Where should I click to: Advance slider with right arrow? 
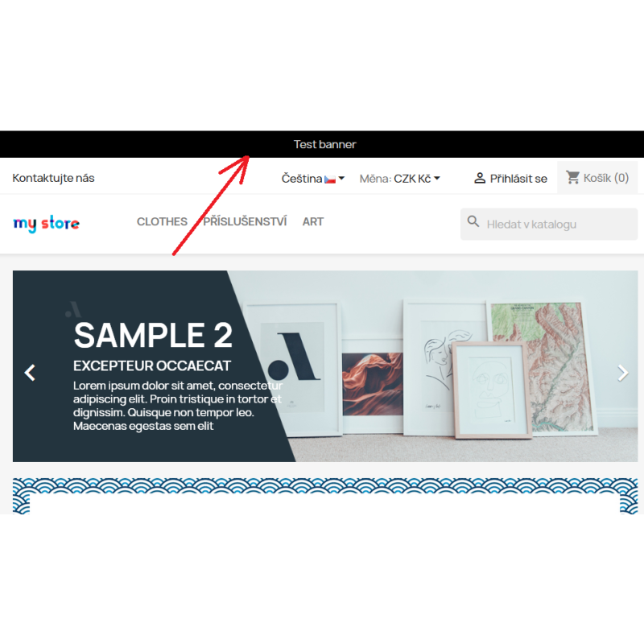click(622, 373)
